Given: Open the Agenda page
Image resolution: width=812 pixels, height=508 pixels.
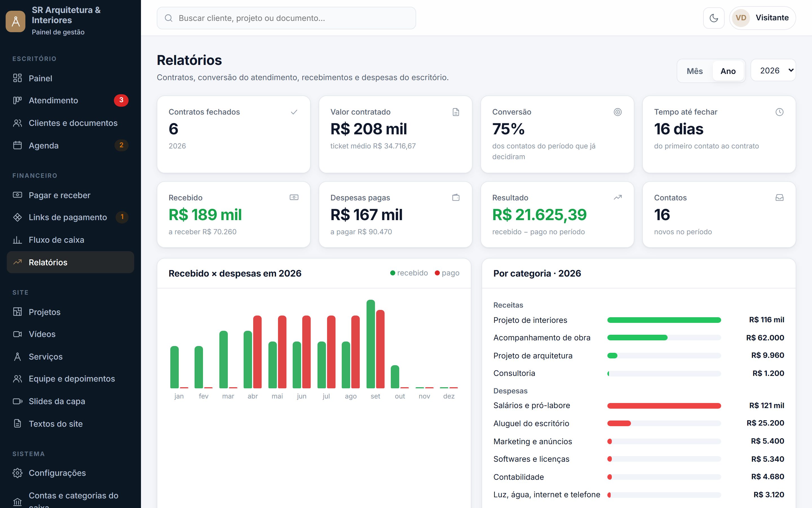Looking at the screenshot, I should (70, 145).
